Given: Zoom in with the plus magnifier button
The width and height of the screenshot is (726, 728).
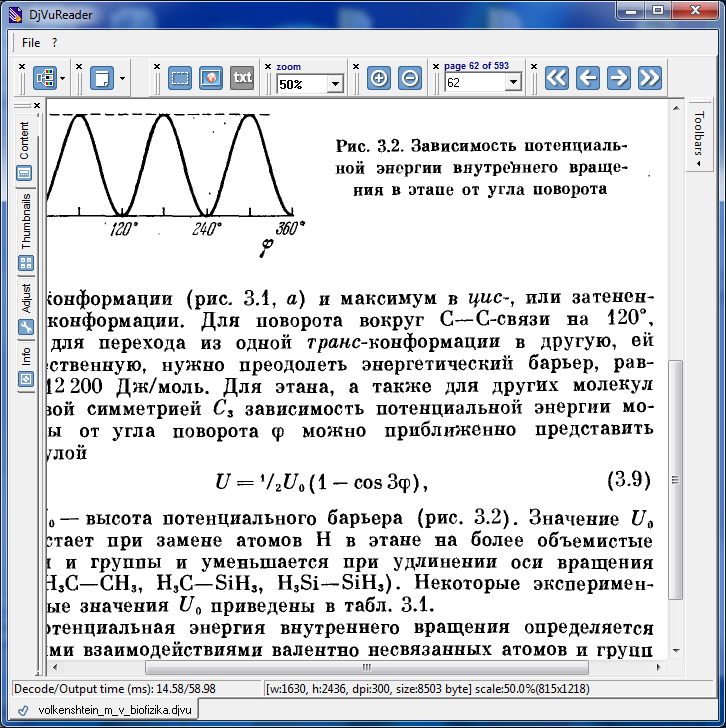Looking at the screenshot, I should coord(379,78).
